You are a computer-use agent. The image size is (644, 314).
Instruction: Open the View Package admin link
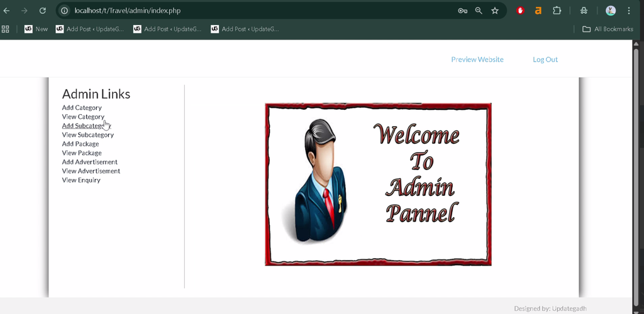tap(82, 153)
